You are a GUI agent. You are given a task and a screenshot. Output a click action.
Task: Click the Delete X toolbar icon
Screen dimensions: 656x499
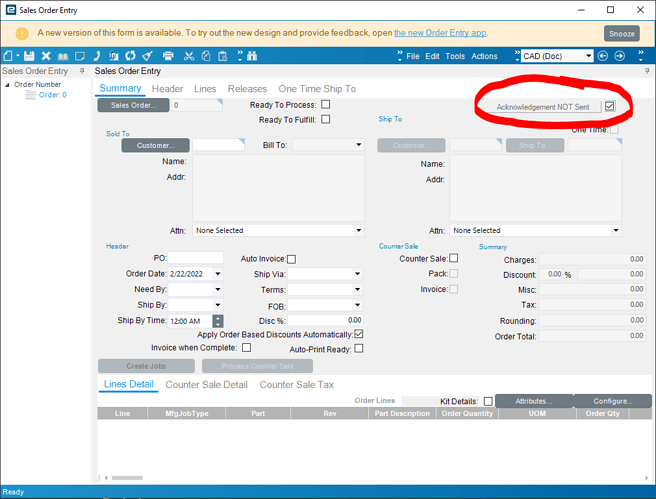pyautogui.click(x=46, y=56)
